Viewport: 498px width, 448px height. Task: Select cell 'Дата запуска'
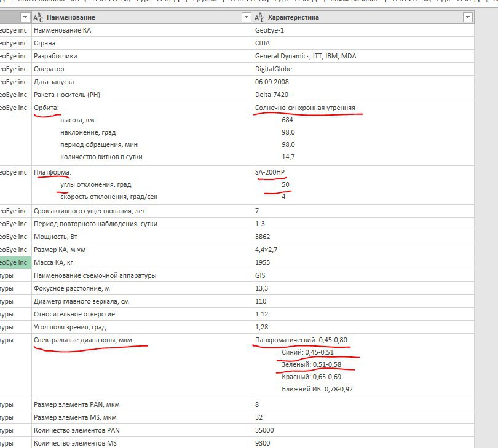coord(142,82)
